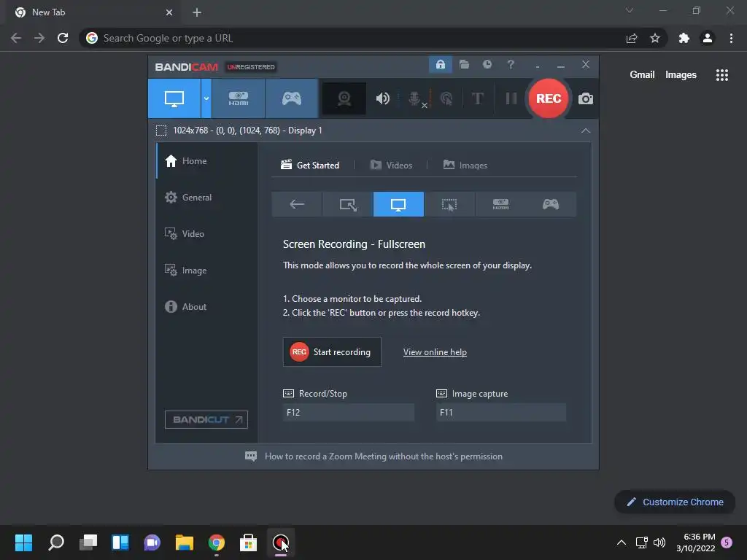This screenshot has height=560, width=747.
Task: Open Google apps grid
Action: (x=721, y=75)
